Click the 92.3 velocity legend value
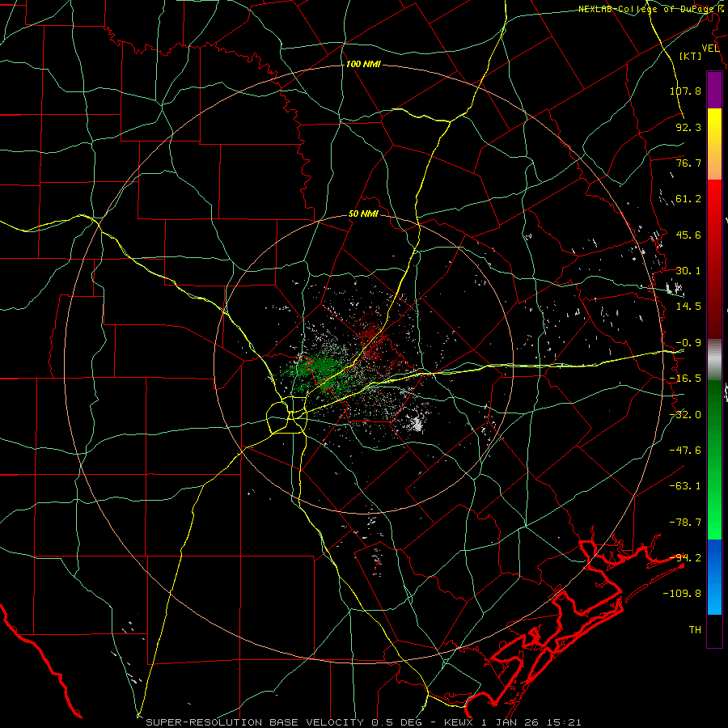The height and width of the screenshot is (728, 728). pyautogui.click(x=688, y=127)
